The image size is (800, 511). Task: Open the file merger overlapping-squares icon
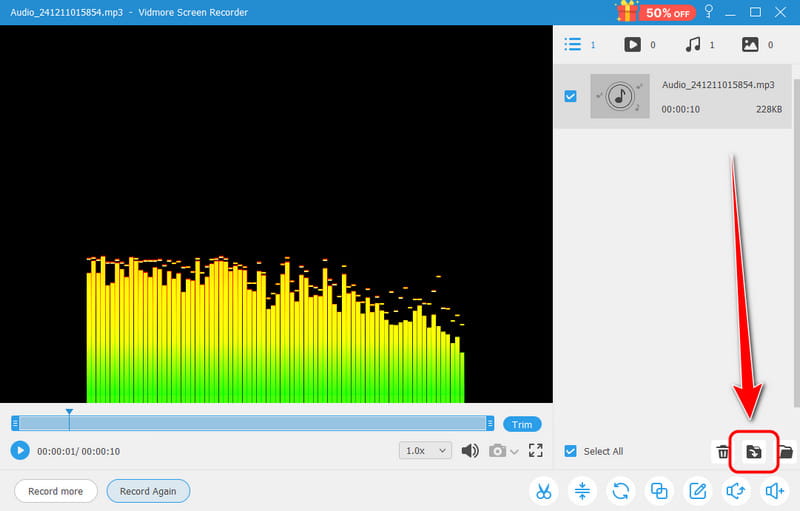659,491
